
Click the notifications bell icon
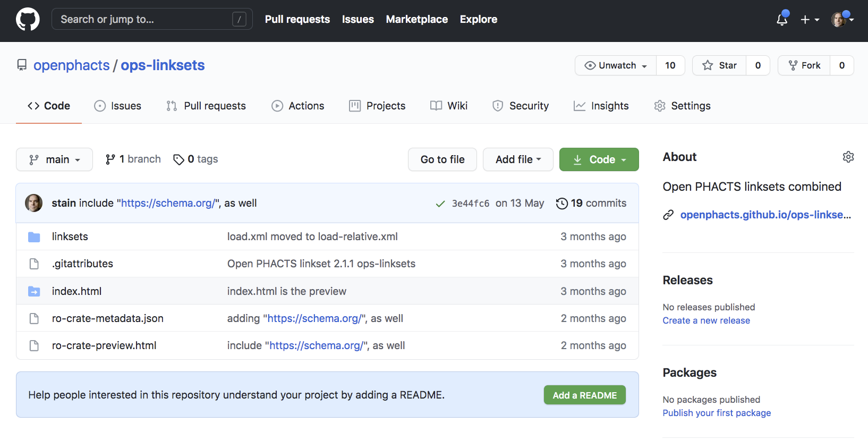pos(782,20)
